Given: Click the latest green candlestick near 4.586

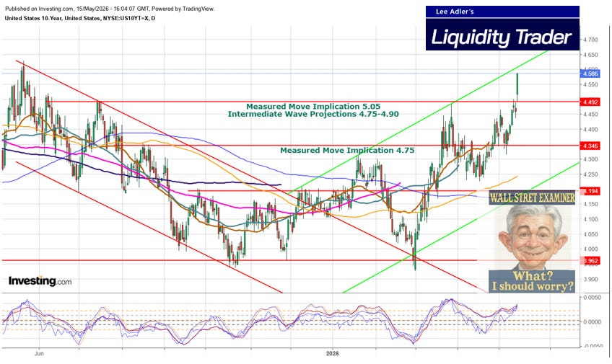Looking at the screenshot, I should click(517, 84).
